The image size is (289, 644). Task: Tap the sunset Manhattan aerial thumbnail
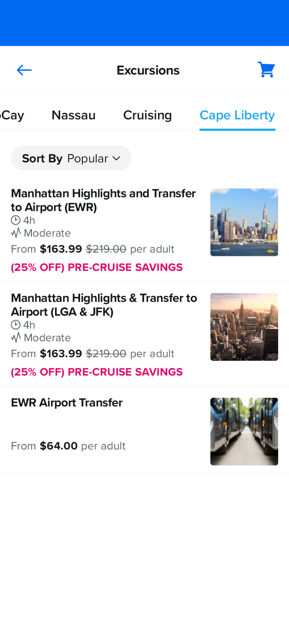pos(244,327)
